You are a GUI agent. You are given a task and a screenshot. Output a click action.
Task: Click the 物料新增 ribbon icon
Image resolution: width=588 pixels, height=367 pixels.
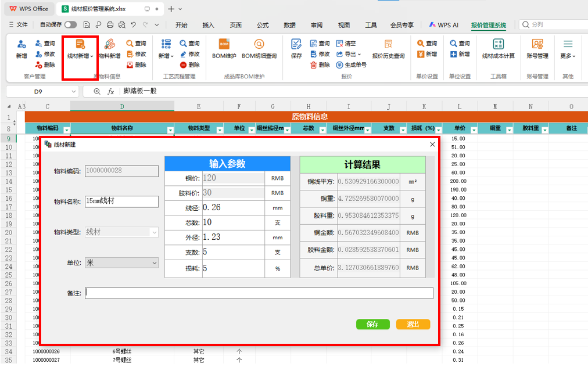tap(109, 49)
